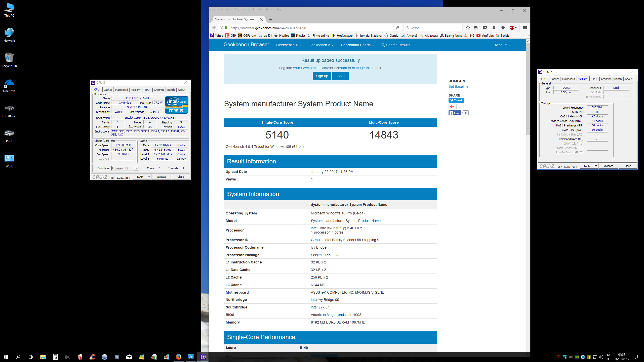Share result on Google Plus

452,107
